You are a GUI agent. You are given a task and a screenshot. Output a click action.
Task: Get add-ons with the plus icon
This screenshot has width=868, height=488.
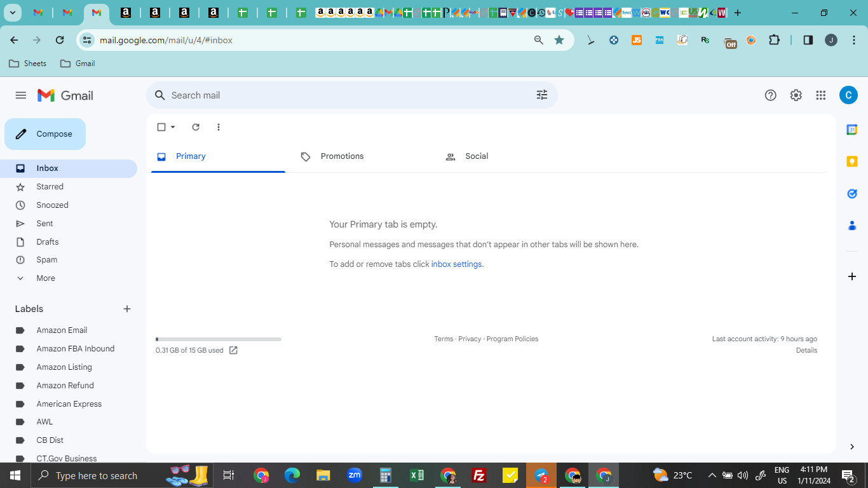pos(852,276)
